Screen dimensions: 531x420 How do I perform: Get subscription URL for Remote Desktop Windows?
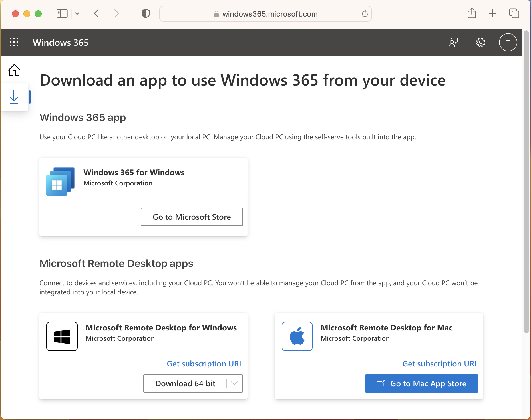pyautogui.click(x=205, y=364)
